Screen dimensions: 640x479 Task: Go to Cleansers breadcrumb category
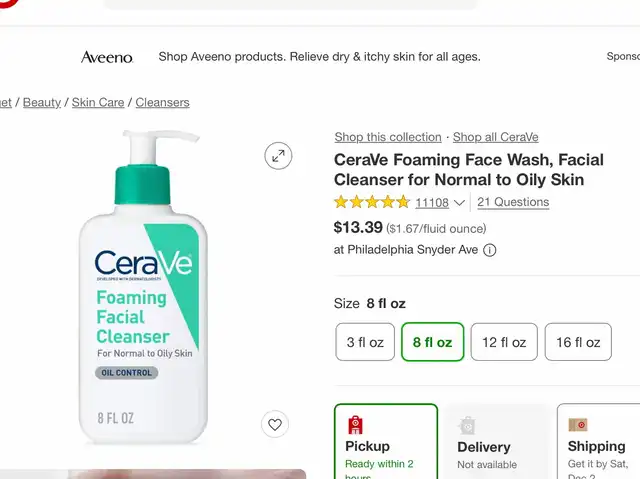coord(162,102)
